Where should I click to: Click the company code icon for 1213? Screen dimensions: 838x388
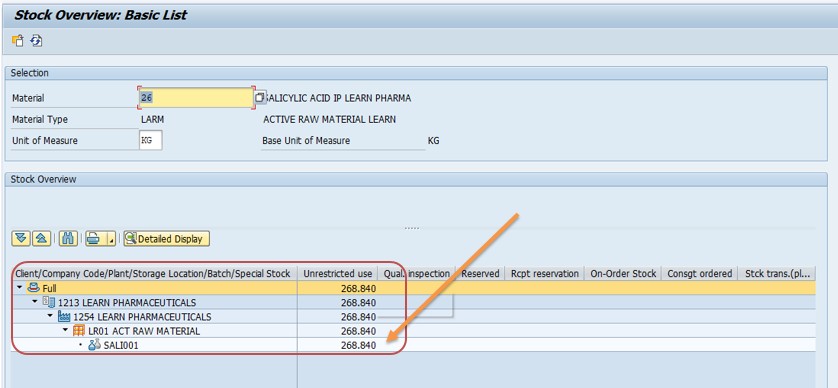click(48, 302)
